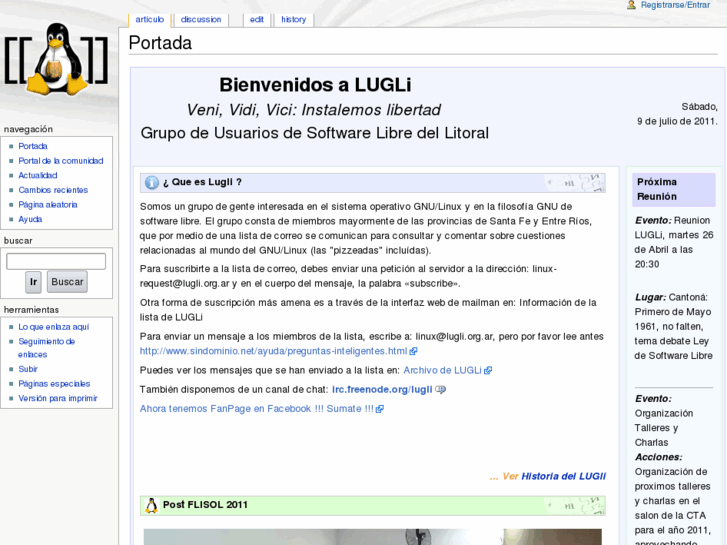Click the Ir button
The image size is (727, 545).
point(33,282)
